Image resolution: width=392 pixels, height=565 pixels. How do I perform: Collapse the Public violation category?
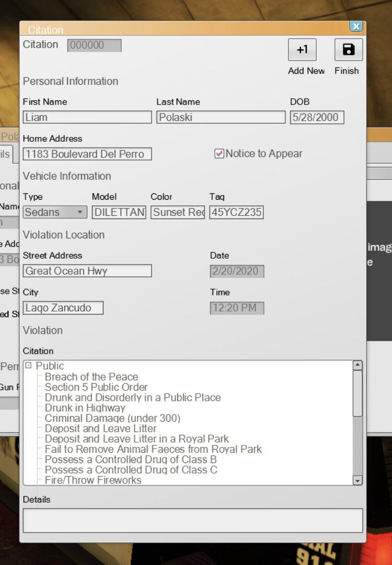pos(28,366)
